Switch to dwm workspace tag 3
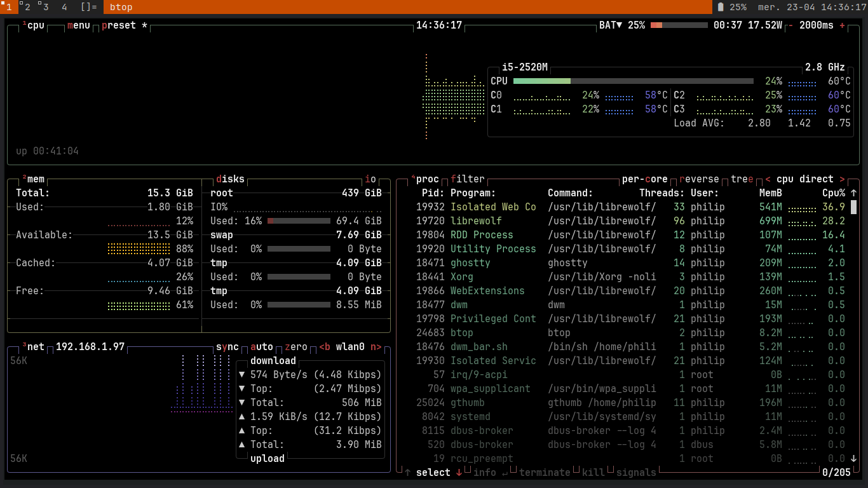Screen dimensions: 868x488 [46, 7]
